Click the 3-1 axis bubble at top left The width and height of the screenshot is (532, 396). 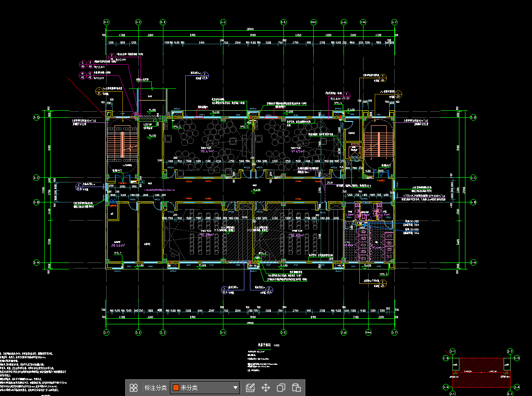coord(106,22)
